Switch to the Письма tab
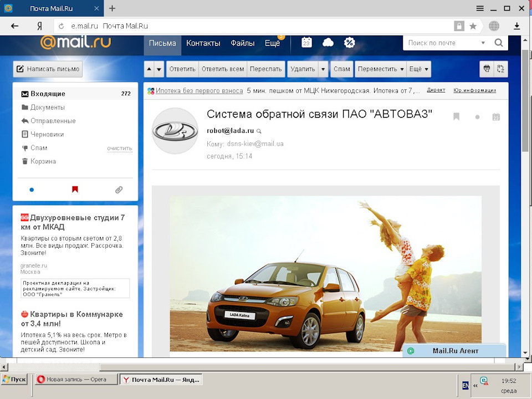 click(162, 43)
